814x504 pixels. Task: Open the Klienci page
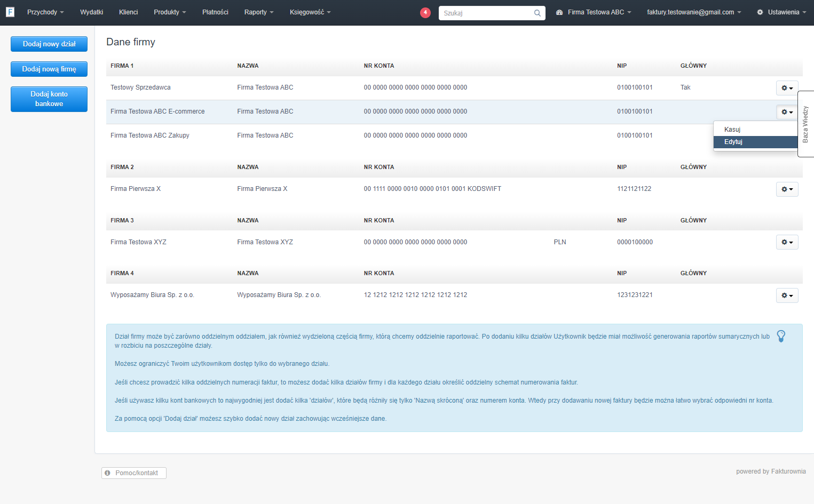[x=129, y=12]
